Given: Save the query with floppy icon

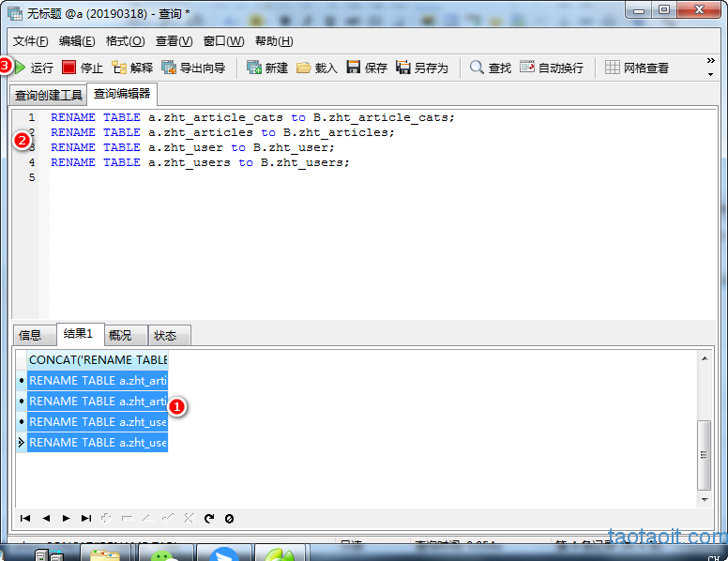Looking at the screenshot, I should click(354, 68).
